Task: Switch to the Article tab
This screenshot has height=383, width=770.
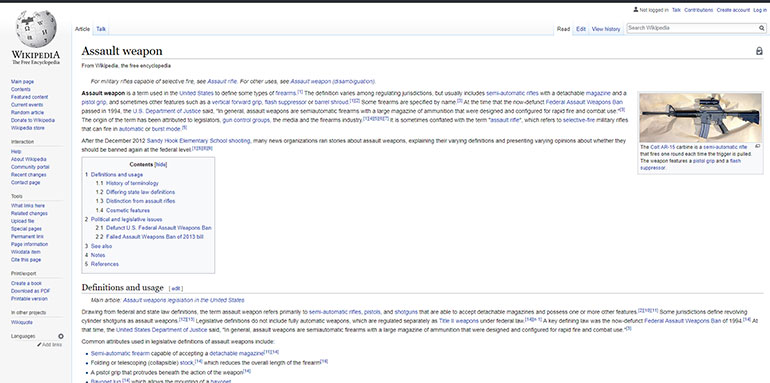Action: pyautogui.click(x=82, y=29)
